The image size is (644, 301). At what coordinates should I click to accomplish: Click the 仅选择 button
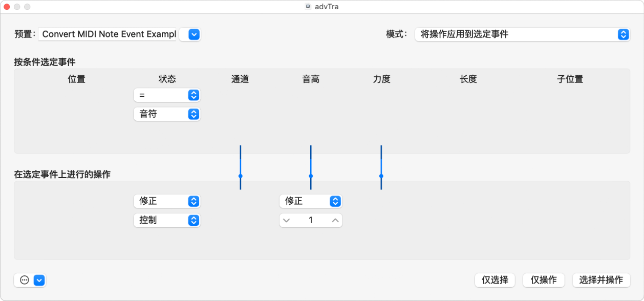tap(495, 280)
